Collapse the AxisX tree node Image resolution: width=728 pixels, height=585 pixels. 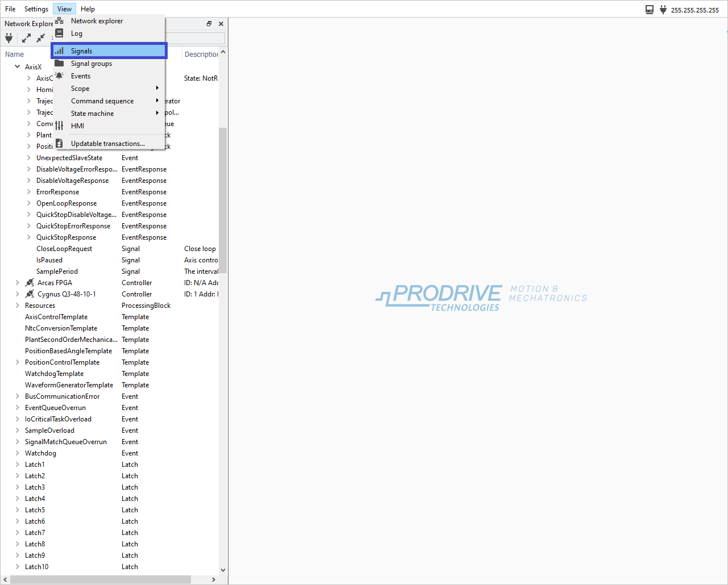point(17,67)
